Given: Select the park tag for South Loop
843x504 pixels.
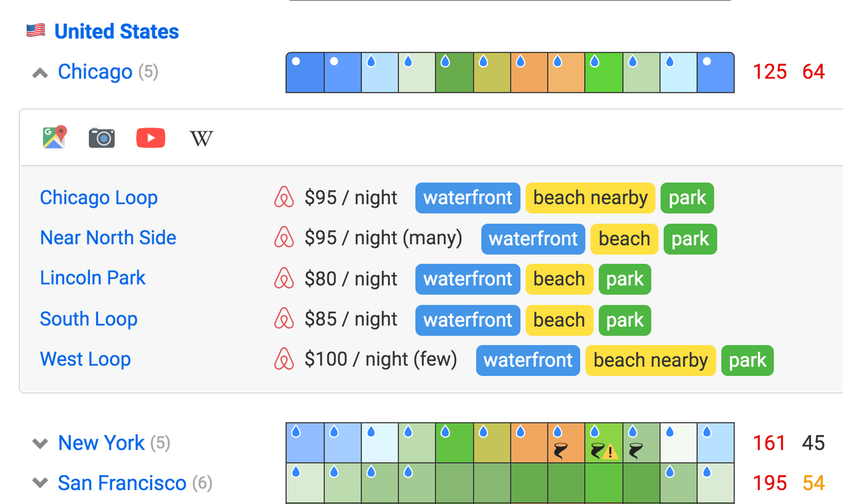Looking at the screenshot, I should [x=625, y=320].
